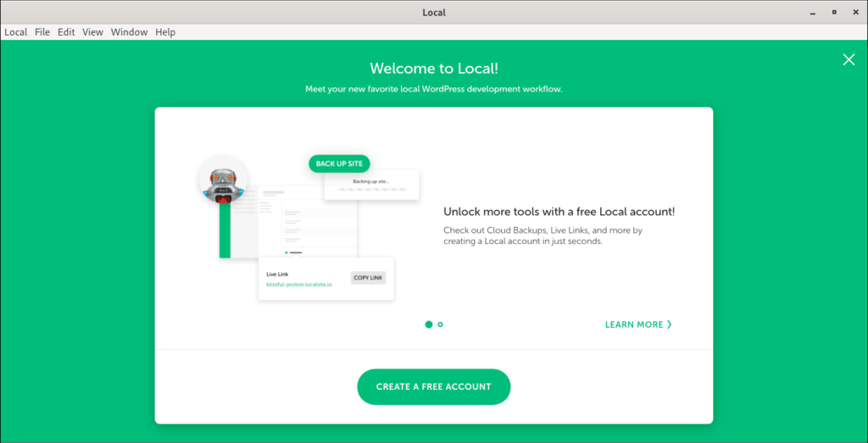Switch to the second carousel dot

click(x=440, y=324)
